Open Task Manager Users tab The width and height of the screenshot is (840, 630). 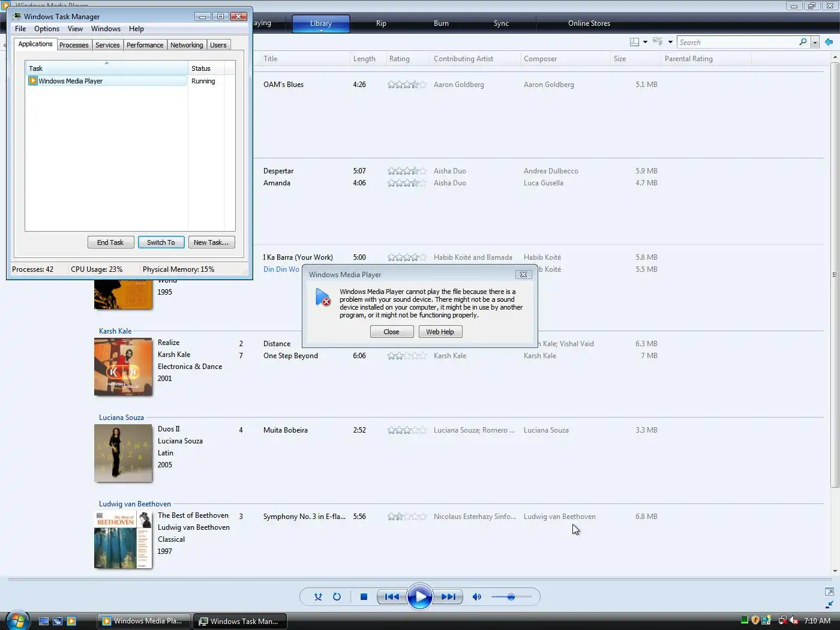click(218, 45)
